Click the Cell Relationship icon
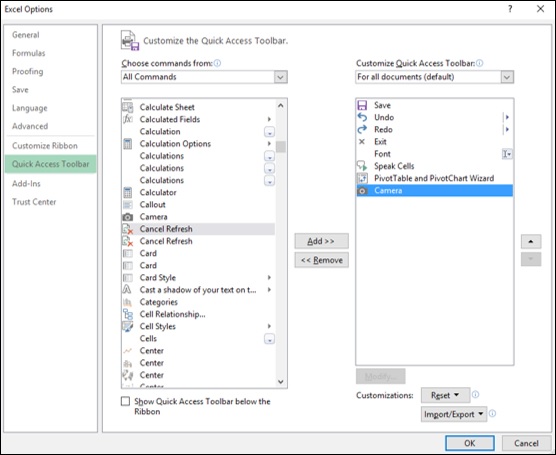The height and width of the screenshot is (455, 556). coord(128,314)
